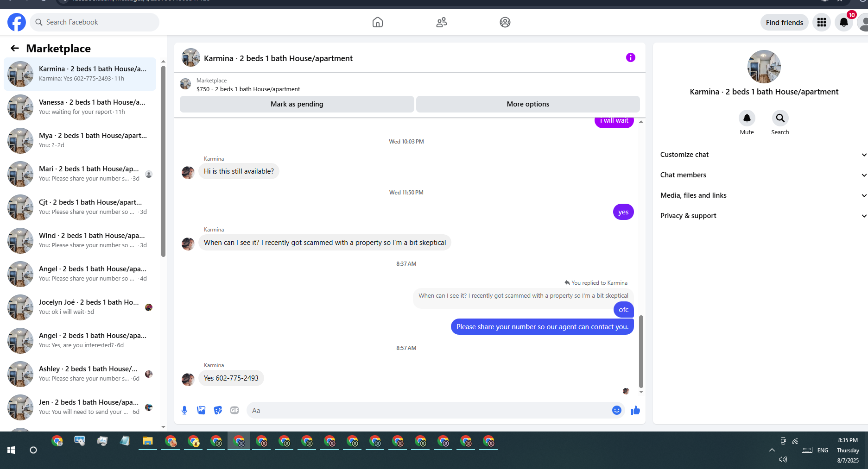Image resolution: width=868 pixels, height=469 pixels.
Task: Click Find friends button
Action: [785, 22]
